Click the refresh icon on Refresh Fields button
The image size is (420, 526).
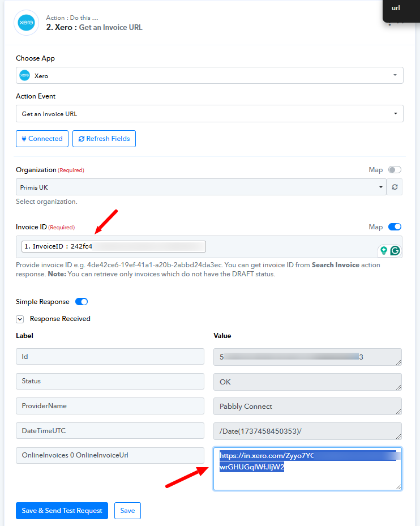tap(81, 139)
